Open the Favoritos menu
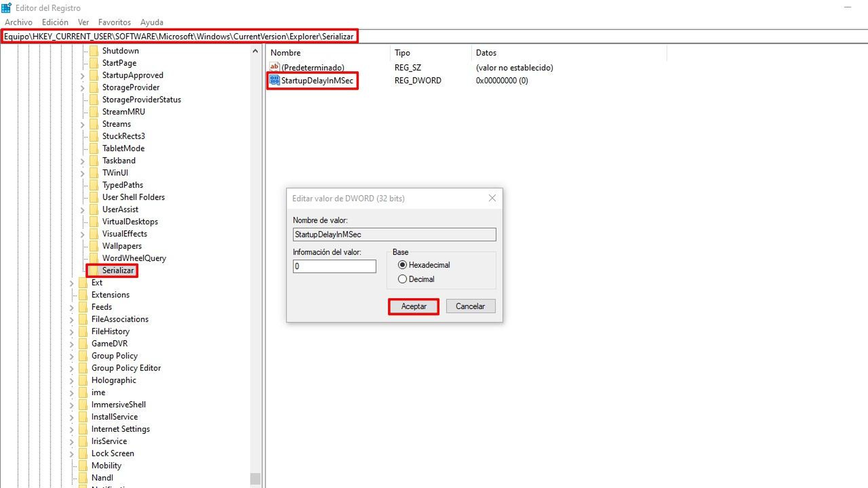868x488 pixels. point(115,22)
